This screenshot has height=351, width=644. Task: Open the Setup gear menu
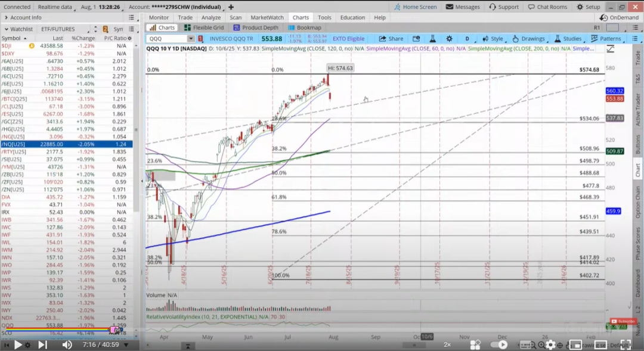[x=588, y=7]
